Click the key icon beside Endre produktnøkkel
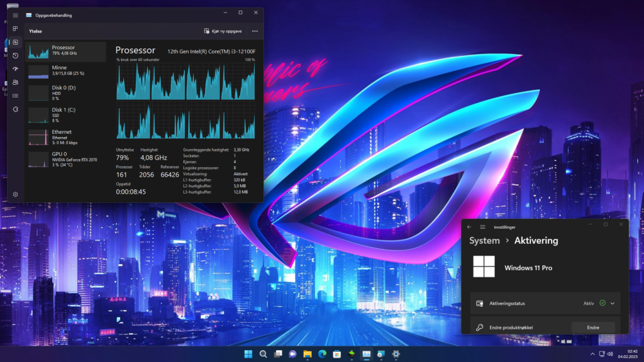The image size is (644, 362). [x=479, y=327]
